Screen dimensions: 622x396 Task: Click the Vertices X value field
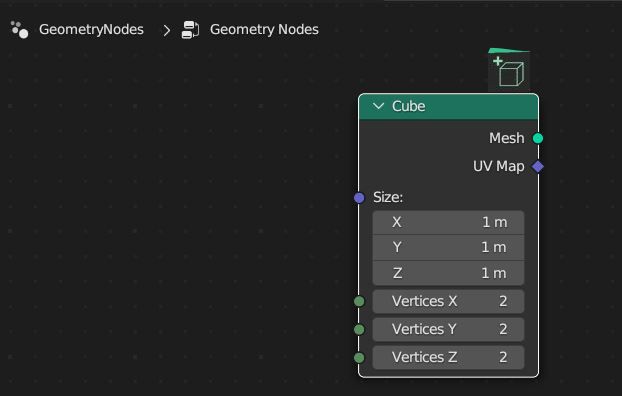(448, 301)
